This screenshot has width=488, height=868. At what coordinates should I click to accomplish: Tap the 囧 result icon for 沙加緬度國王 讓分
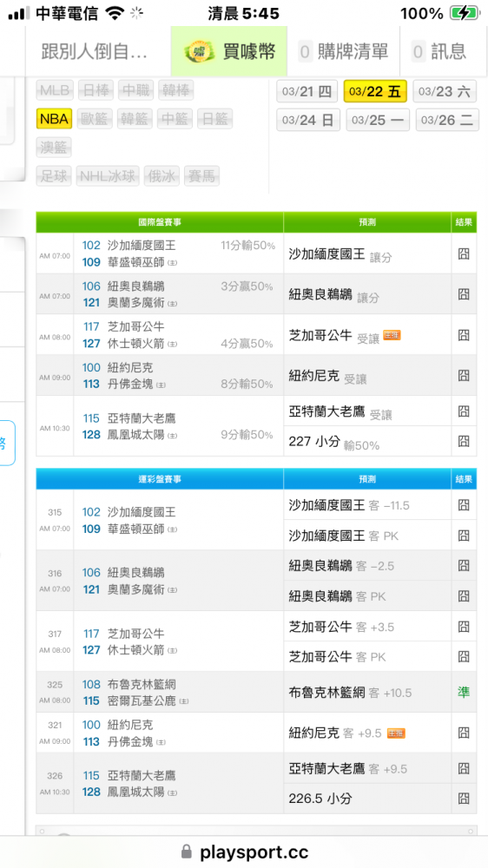[464, 254]
